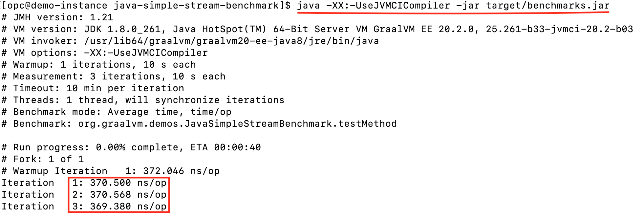Click the JavaSimpleStreamBenchmark.testMethod benchmark name
The image size is (644, 218).
[x=237, y=124]
